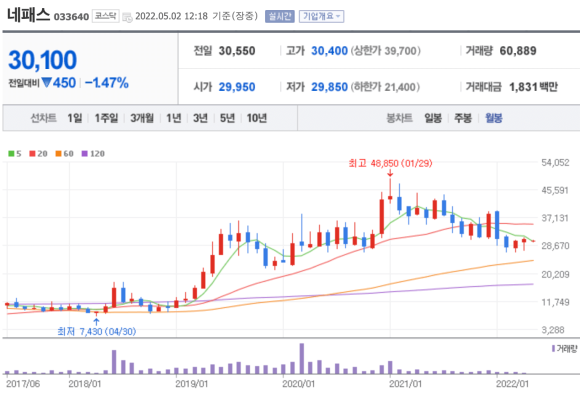Click the 네패스 stock name heading
Viewport: 580px width, 393px height.
28,15
